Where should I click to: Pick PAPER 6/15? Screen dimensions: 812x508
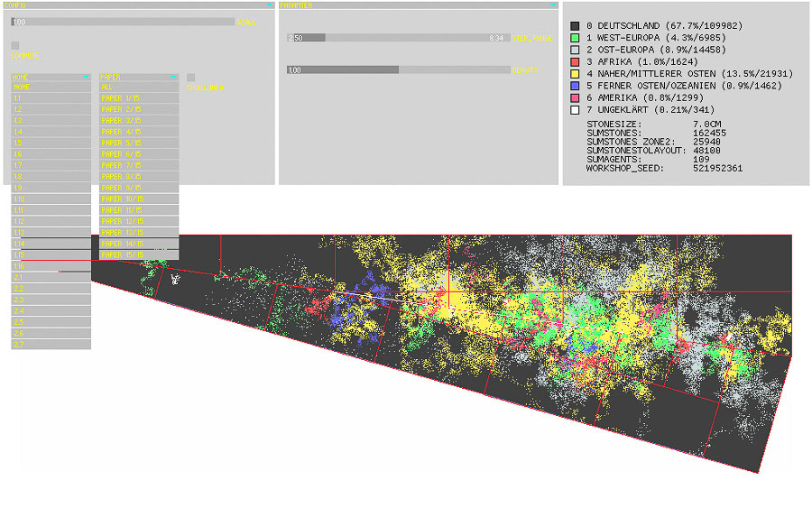pos(139,154)
